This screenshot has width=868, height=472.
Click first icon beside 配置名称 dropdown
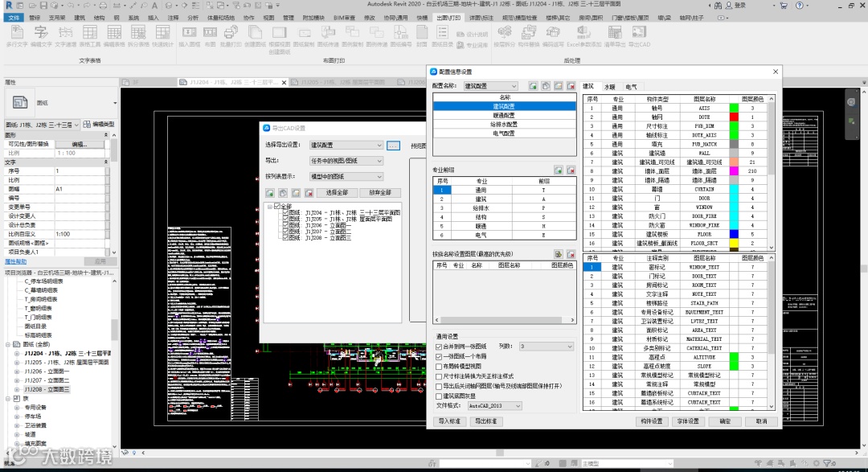[x=533, y=86]
